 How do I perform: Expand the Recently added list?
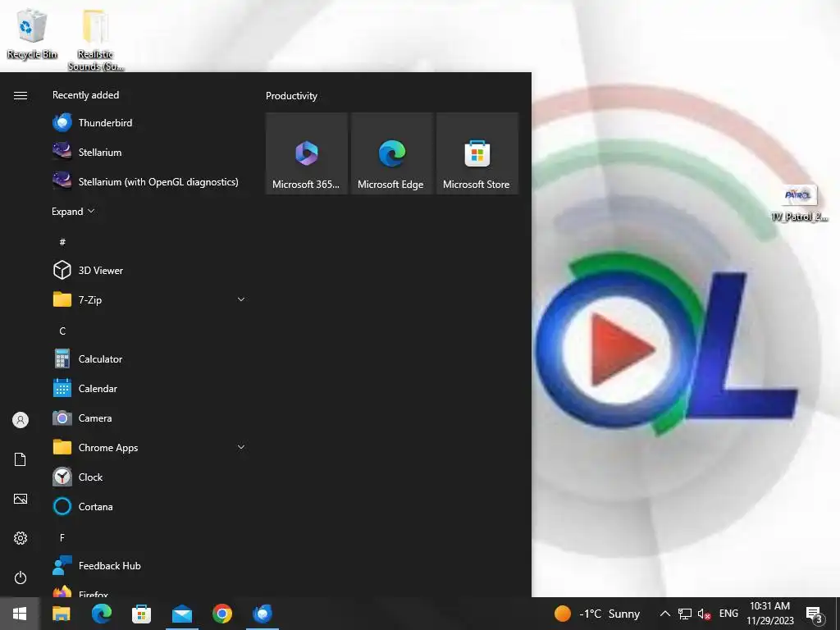pos(73,212)
